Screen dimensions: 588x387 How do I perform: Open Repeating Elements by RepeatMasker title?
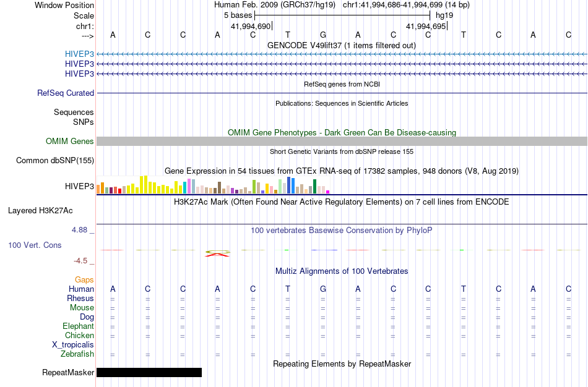pyautogui.click(x=342, y=364)
